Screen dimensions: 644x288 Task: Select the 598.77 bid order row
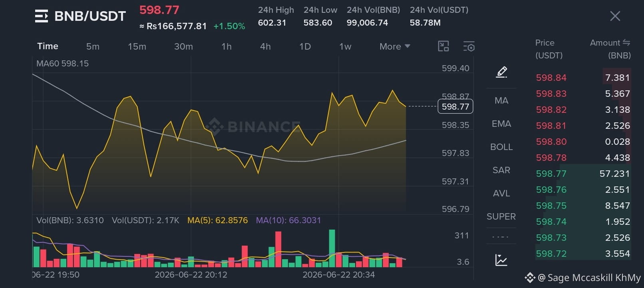pyautogui.click(x=583, y=174)
